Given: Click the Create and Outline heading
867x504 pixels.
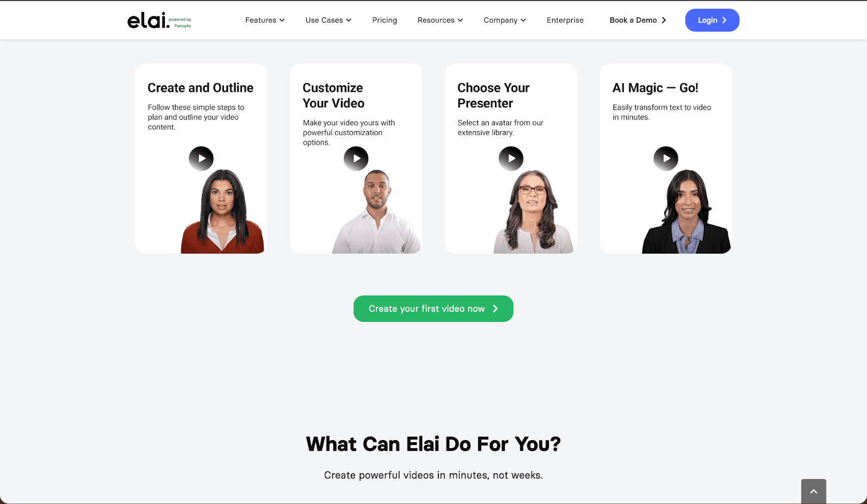Looking at the screenshot, I should pos(200,88).
